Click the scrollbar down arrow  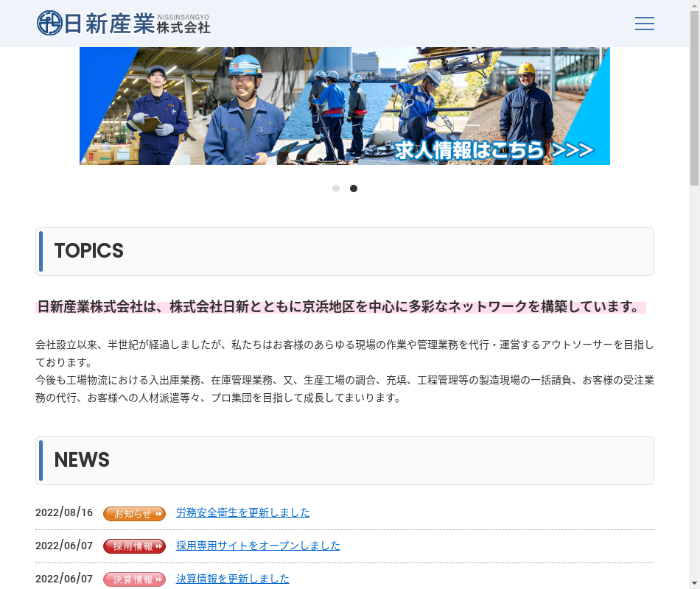(694, 583)
